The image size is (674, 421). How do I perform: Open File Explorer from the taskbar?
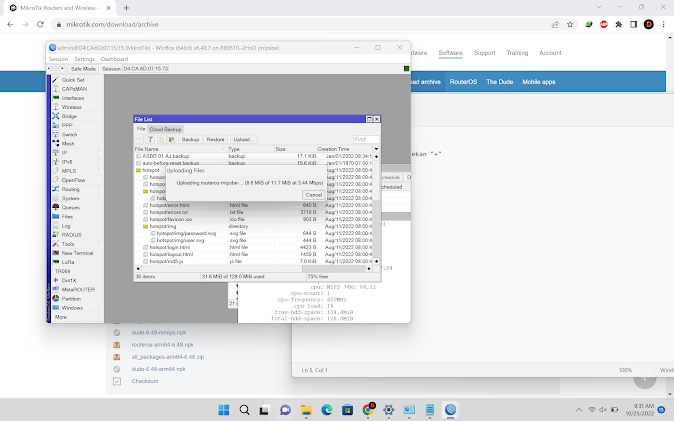pyautogui.click(x=306, y=410)
